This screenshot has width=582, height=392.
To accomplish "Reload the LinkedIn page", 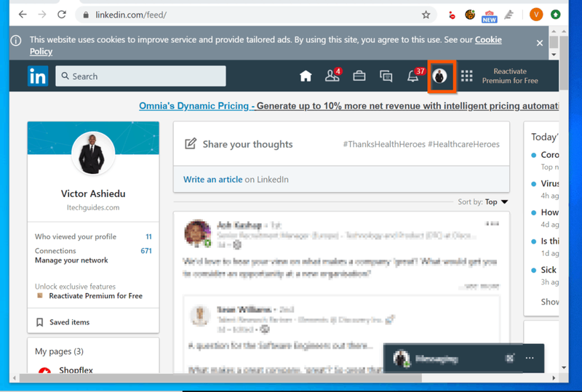I will pyautogui.click(x=62, y=15).
